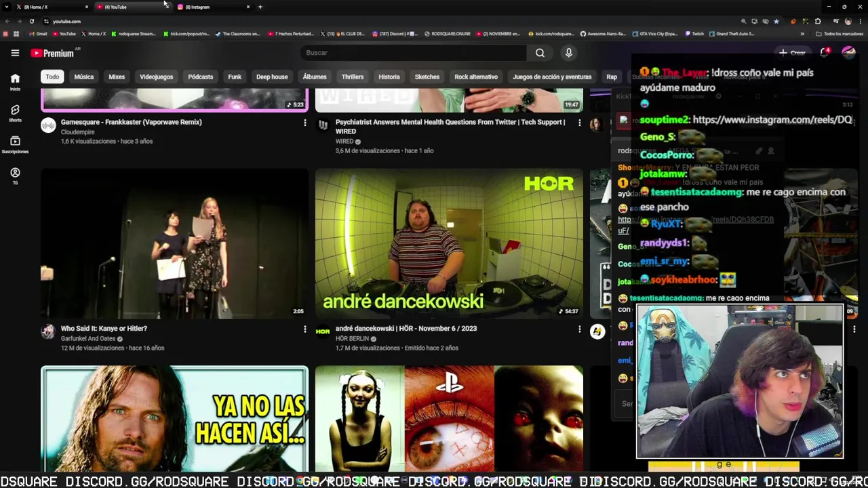Open the GTA Vice City bookmark
Image resolution: width=868 pixels, height=488 pixels.
(654, 33)
